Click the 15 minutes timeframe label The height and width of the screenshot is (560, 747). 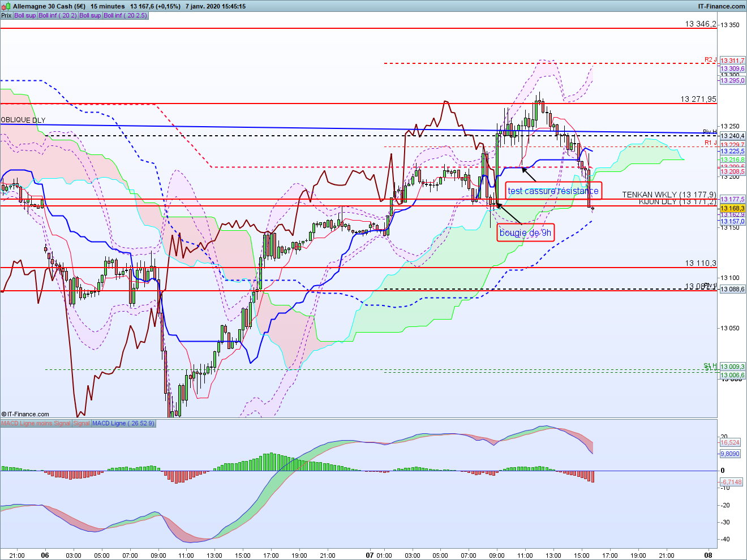coord(108,6)
